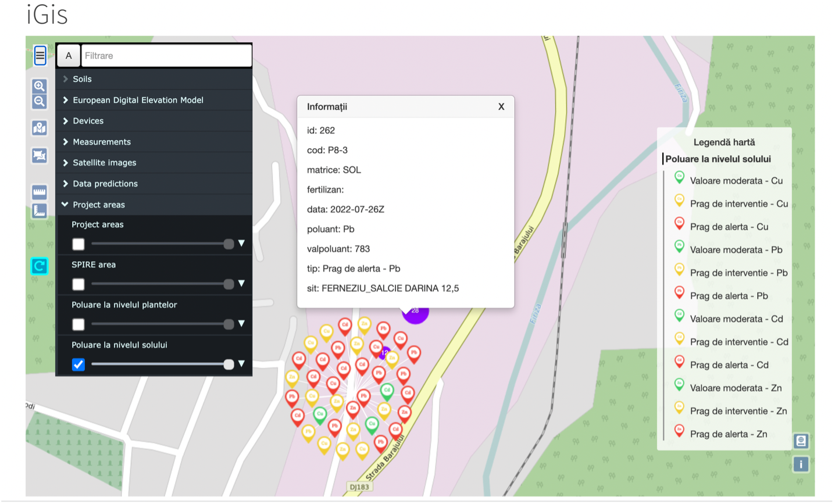
Task: Expand the Measurements layer group
Action: pos(101,142)
